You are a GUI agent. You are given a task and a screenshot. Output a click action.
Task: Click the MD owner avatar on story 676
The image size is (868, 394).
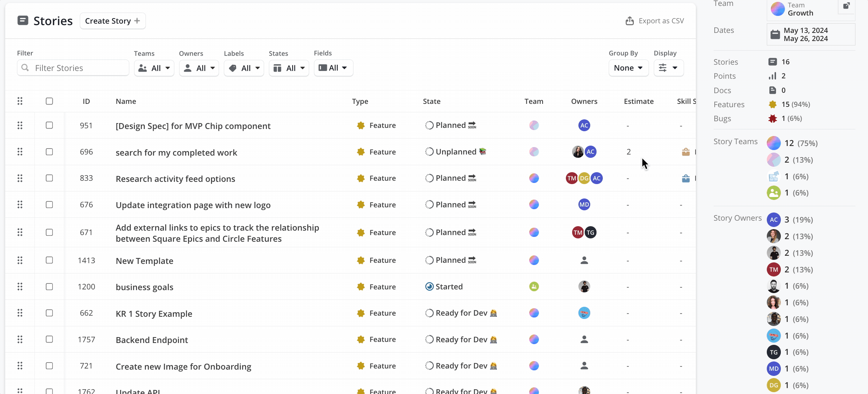tap(584, 205)
